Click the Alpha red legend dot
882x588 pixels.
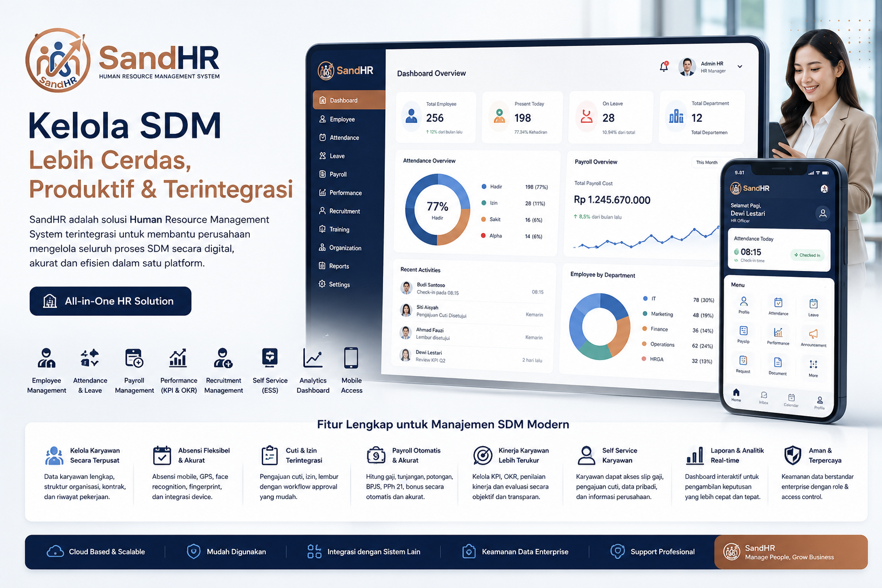[484, 235]
